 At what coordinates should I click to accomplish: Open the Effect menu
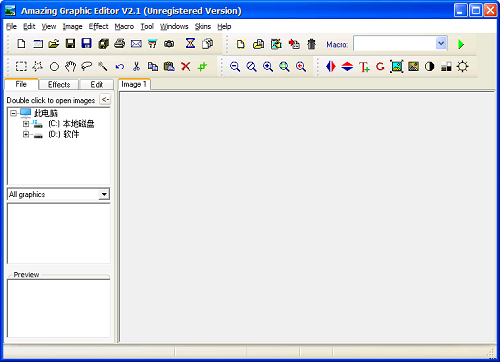click(98, 26)
